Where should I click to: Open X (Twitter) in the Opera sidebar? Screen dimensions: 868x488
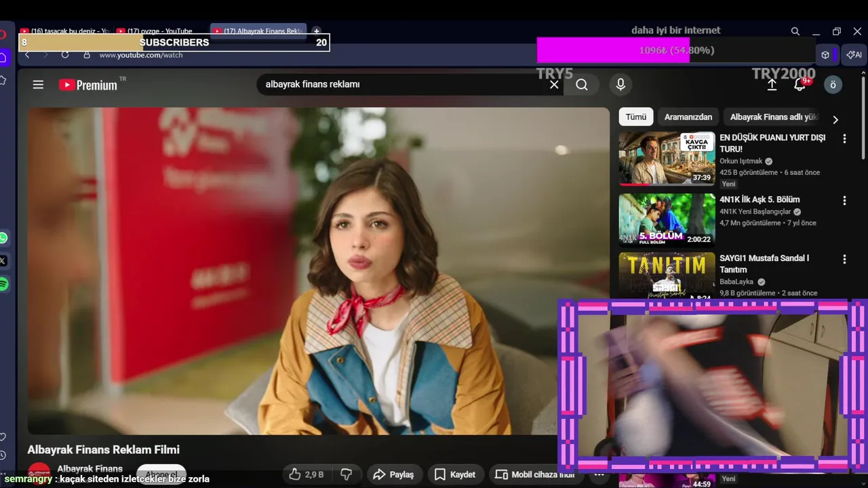3,261
